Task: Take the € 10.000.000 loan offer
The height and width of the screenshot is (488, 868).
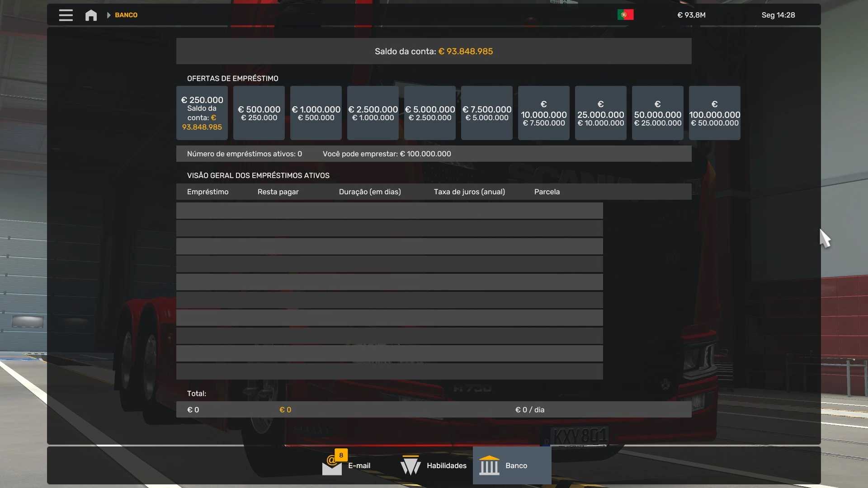Action: (544, 113)
